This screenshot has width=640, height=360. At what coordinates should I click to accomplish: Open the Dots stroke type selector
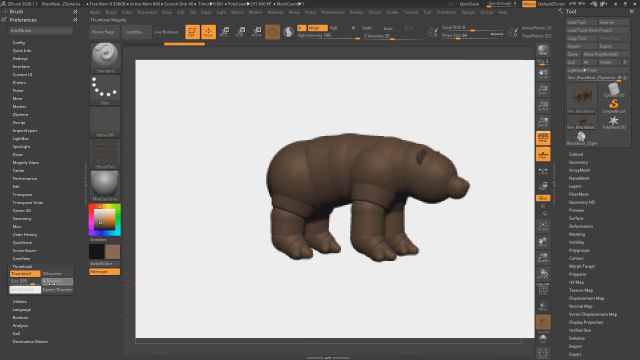coord(105,89)
